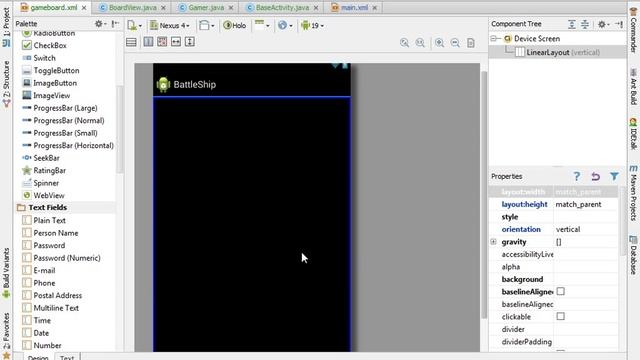Zoom in on the layout preview

click(440, 43)
